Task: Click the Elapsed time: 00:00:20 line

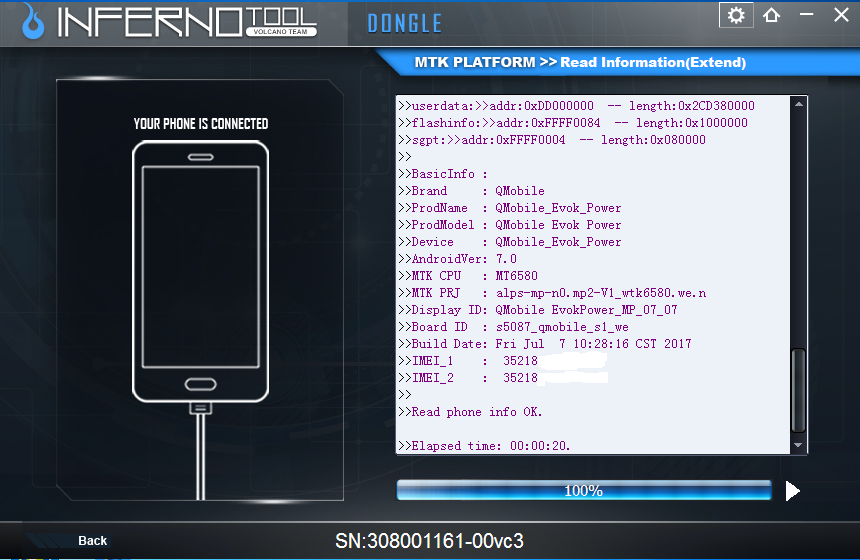Action: point(484,446)
